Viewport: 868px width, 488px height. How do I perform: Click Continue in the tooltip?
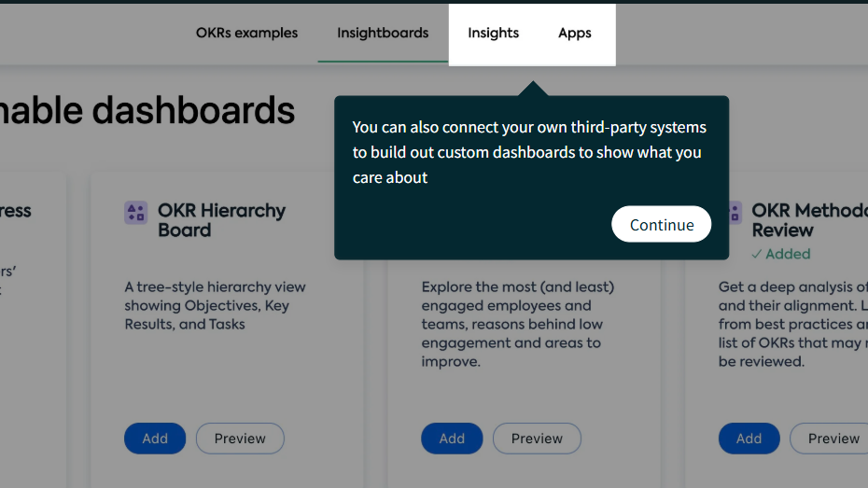(662, 224)
